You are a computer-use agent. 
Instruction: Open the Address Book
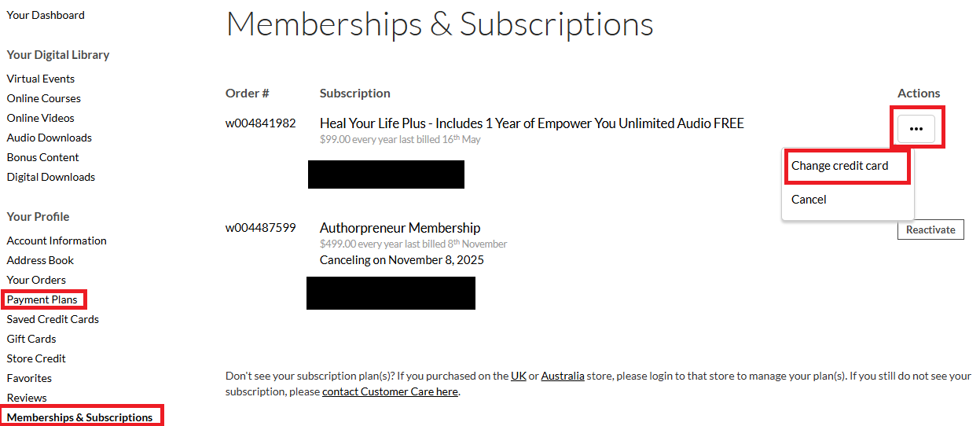[x=40, y=260]
